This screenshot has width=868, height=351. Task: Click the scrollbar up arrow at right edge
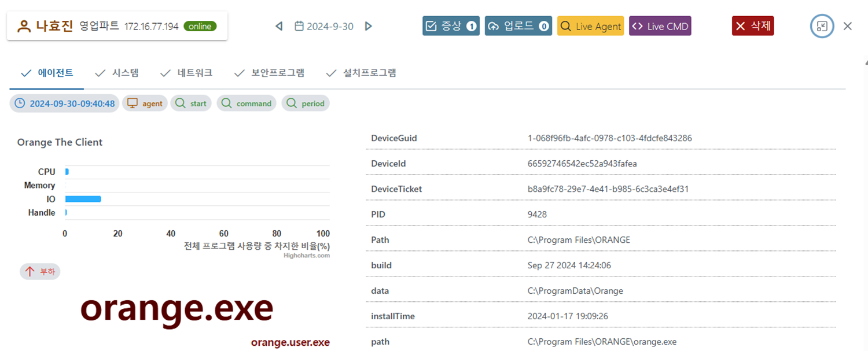[x=866, y=62]
